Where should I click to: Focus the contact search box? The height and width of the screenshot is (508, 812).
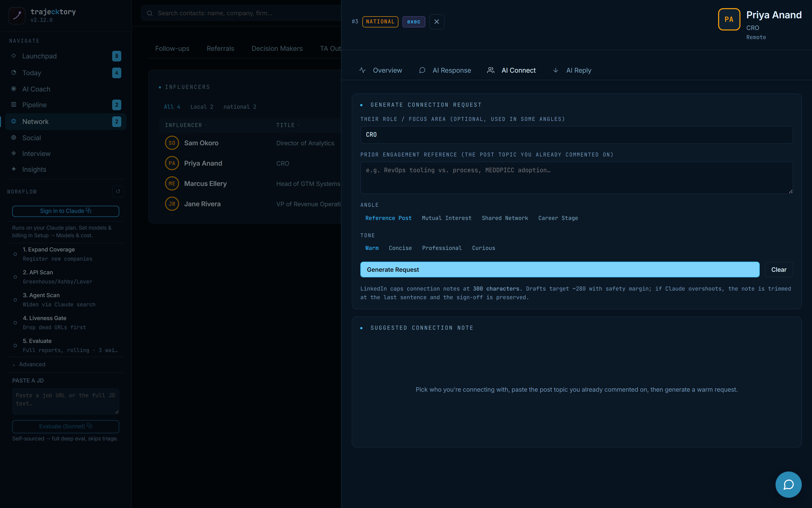pos(241,13)
